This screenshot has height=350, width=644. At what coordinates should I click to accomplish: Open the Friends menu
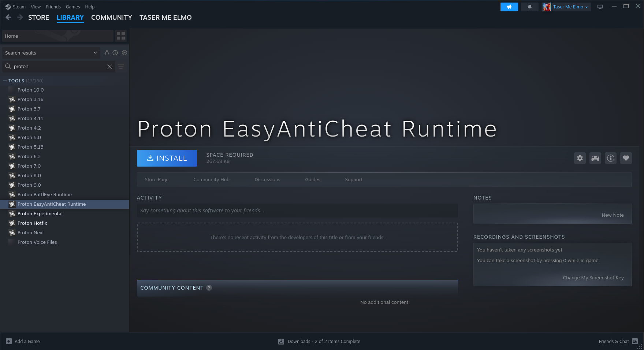click(x=53, y=7)
